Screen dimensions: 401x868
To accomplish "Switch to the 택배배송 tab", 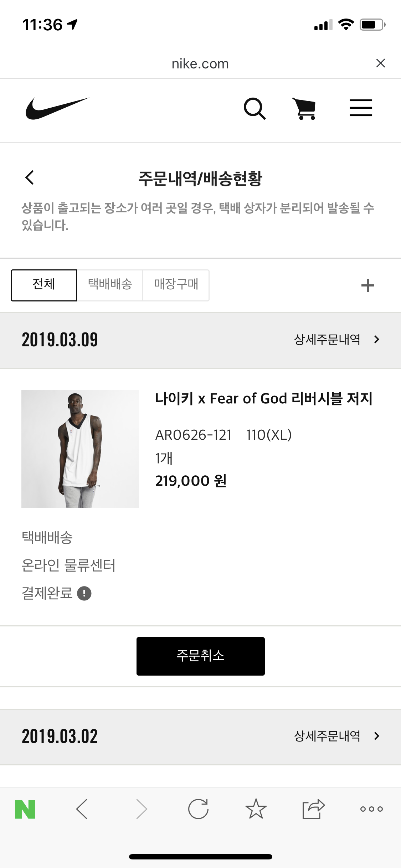I will click(110, 285).
